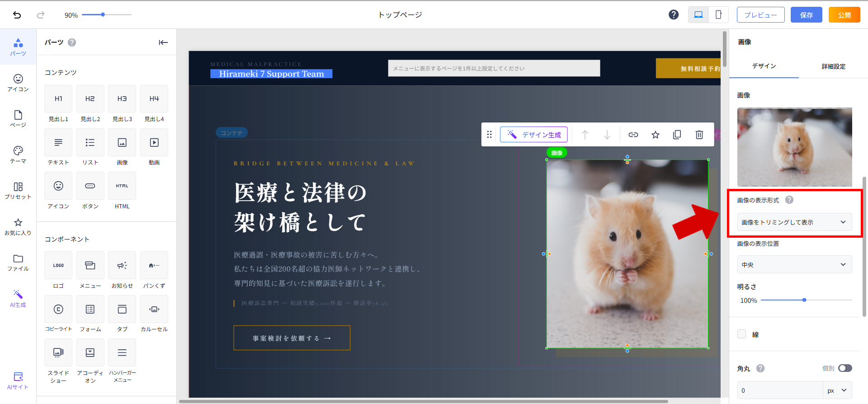Image resolution: width=868 pixels, height=404 pixels.
Task: Switch to mobile device preview
Action: (718, 15)
